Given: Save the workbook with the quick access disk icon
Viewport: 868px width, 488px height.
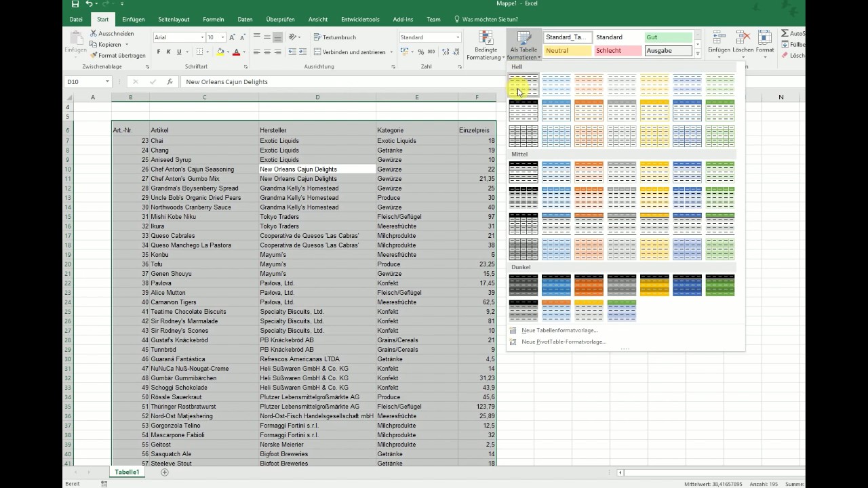Looking at the screenshot, I should 75,4.
